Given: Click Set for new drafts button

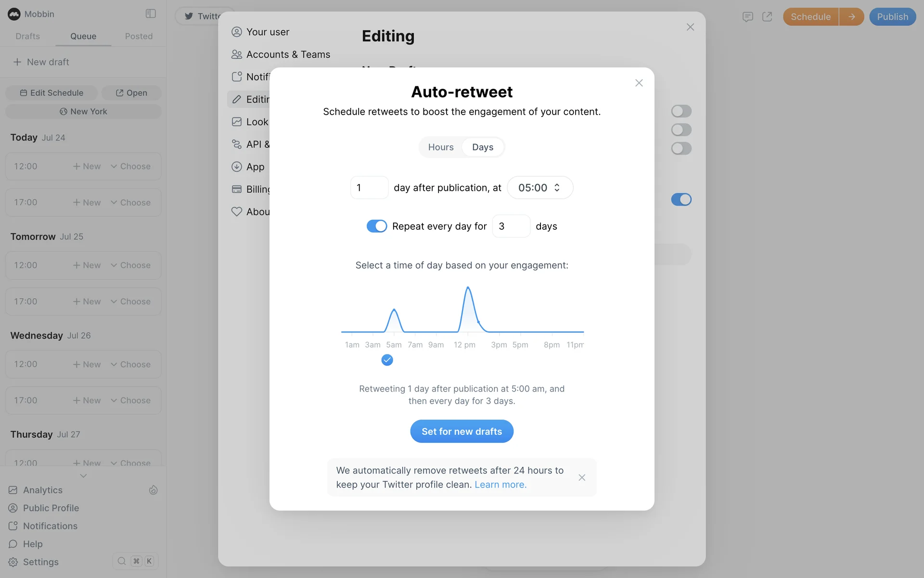Looking at the screenshot, I should tap(462, 432).
